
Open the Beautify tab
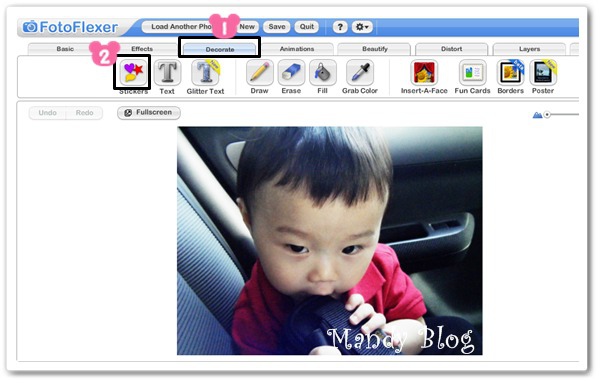[375, 49]
